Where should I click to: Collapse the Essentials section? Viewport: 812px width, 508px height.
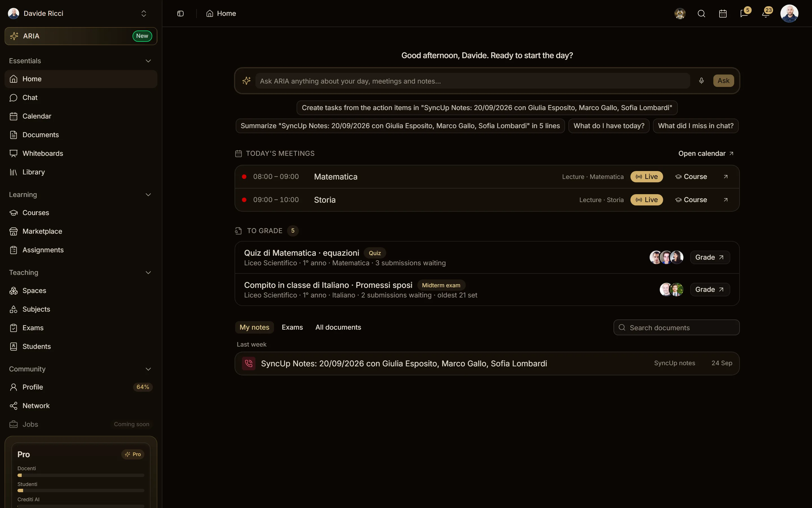148,61
